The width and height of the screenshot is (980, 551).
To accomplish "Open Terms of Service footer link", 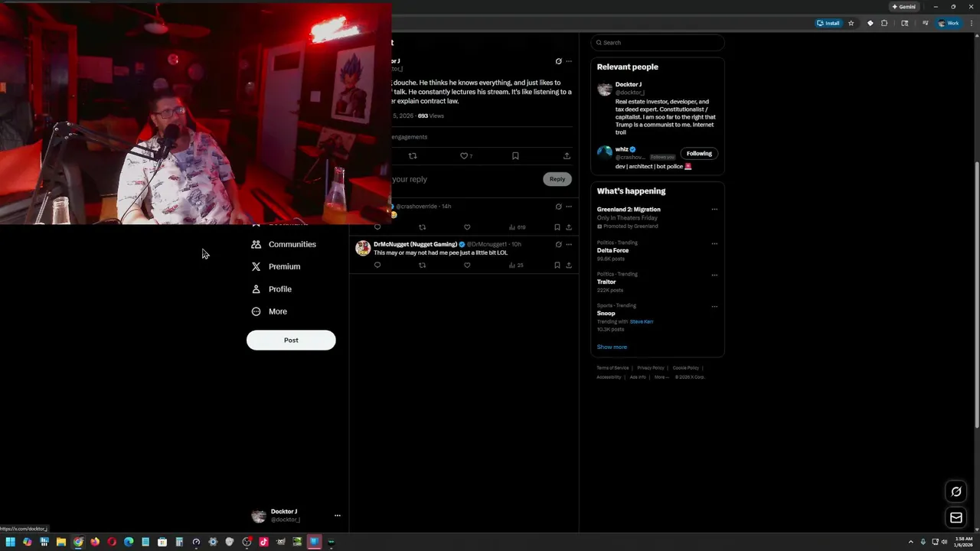I will [x=612, y=368].
